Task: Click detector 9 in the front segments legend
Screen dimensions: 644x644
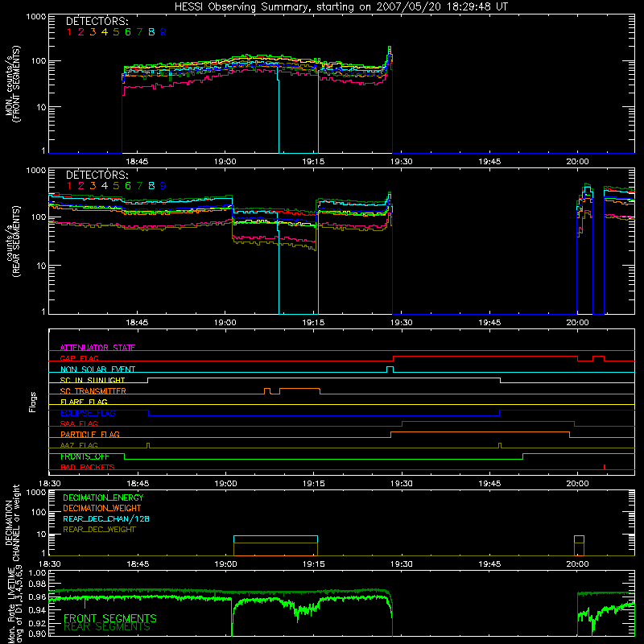Action: [x=163, y=32]
